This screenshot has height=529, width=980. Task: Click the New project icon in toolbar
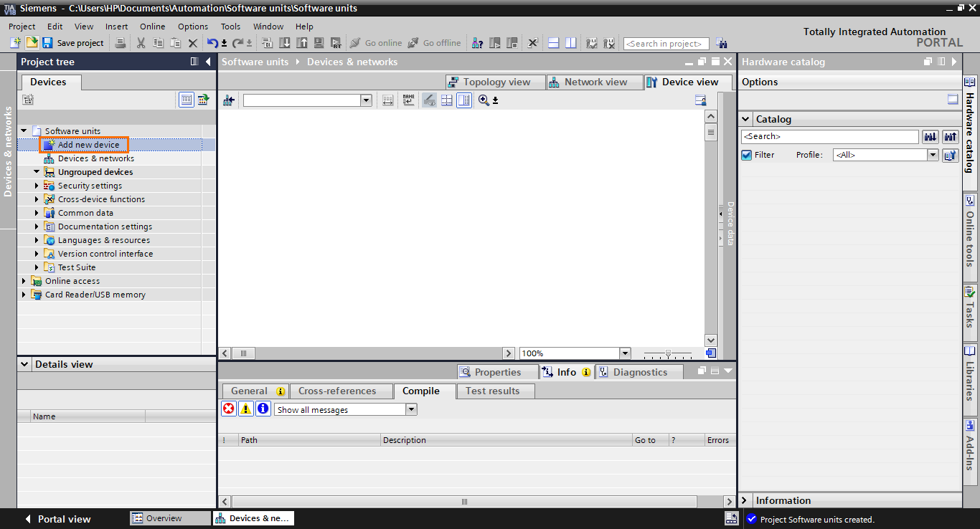[x=15, y=43]
